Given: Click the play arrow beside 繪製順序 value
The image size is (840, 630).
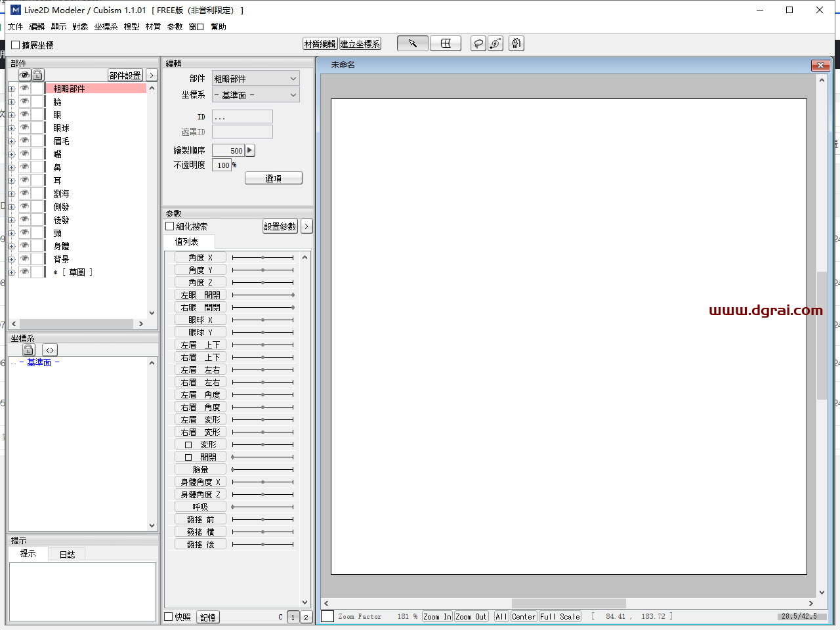Looking at the screenshot, I should (x=250, y=150).
